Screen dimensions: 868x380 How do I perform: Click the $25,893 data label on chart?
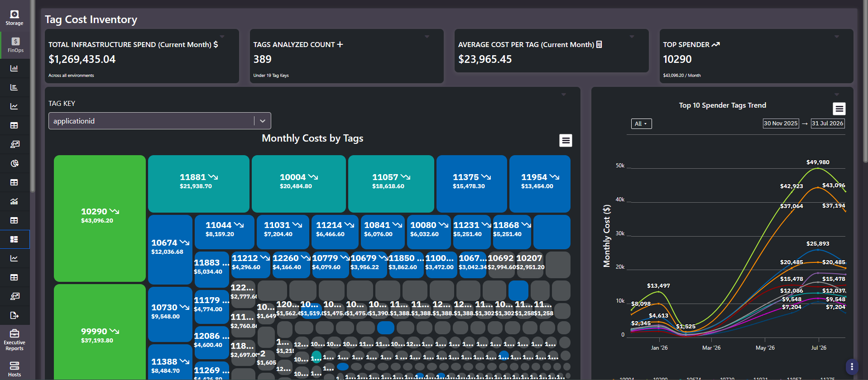tap(818, 243)
